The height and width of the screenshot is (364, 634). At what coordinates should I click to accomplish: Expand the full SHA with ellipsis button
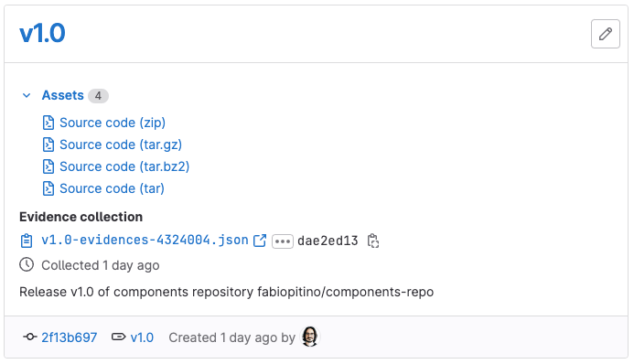click(x=282, y=241)
